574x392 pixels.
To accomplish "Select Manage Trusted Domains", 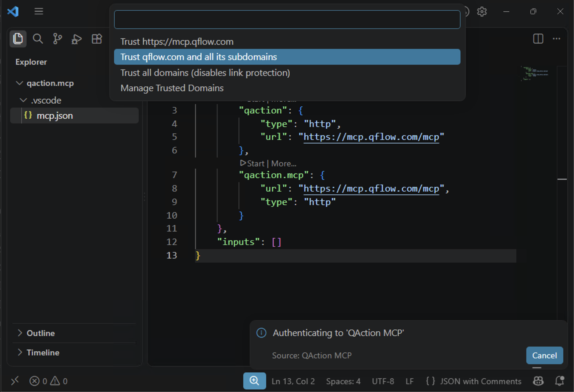I will (x=287, y=88).
